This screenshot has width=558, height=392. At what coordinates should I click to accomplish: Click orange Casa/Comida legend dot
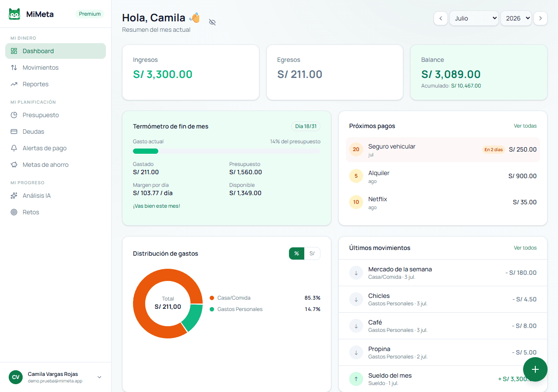tap(212, 298)
